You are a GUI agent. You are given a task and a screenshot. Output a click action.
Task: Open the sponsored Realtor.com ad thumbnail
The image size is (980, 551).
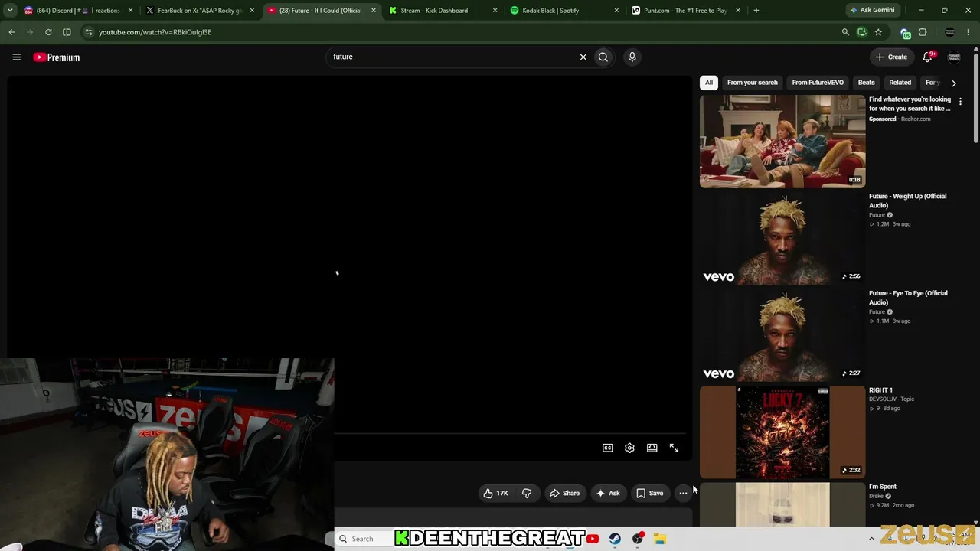pyautogui.click(x=782, y=141)
